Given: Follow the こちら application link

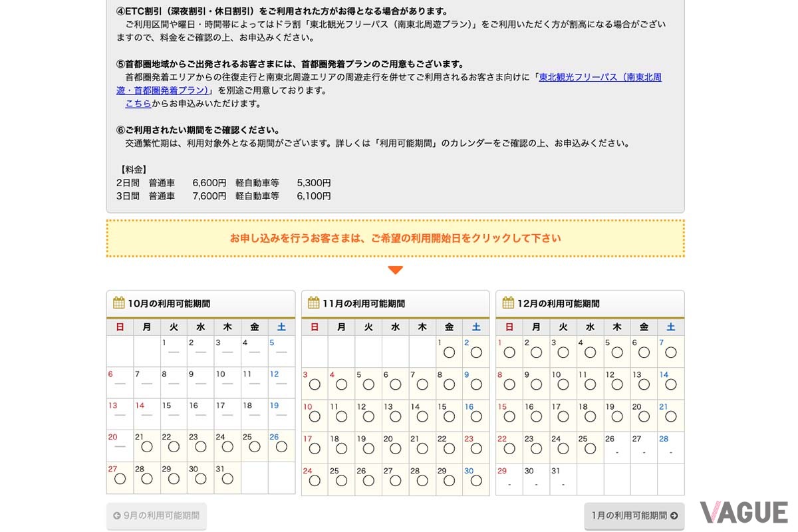Looking at the screenshot, I should pos(138,104).
